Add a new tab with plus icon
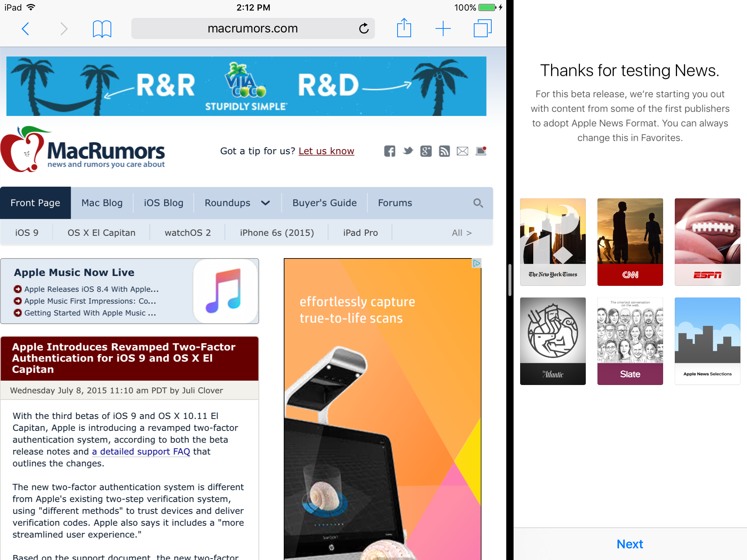Screen dimensions: 747x560 [443, 28]
